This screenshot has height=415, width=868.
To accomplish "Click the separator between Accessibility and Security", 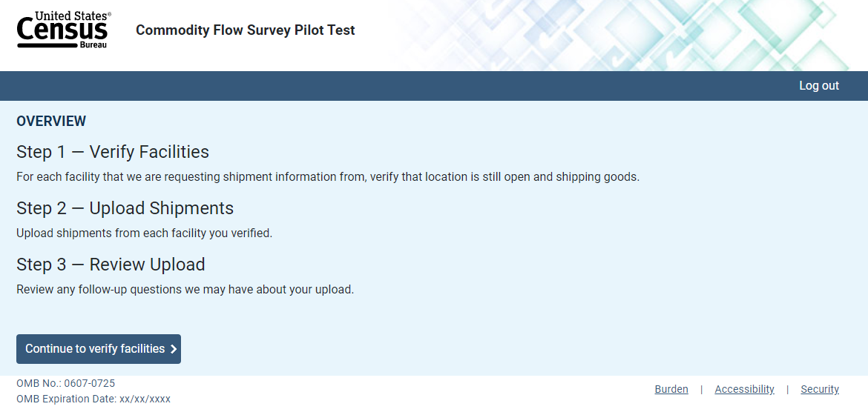I will tap(787, 389).
